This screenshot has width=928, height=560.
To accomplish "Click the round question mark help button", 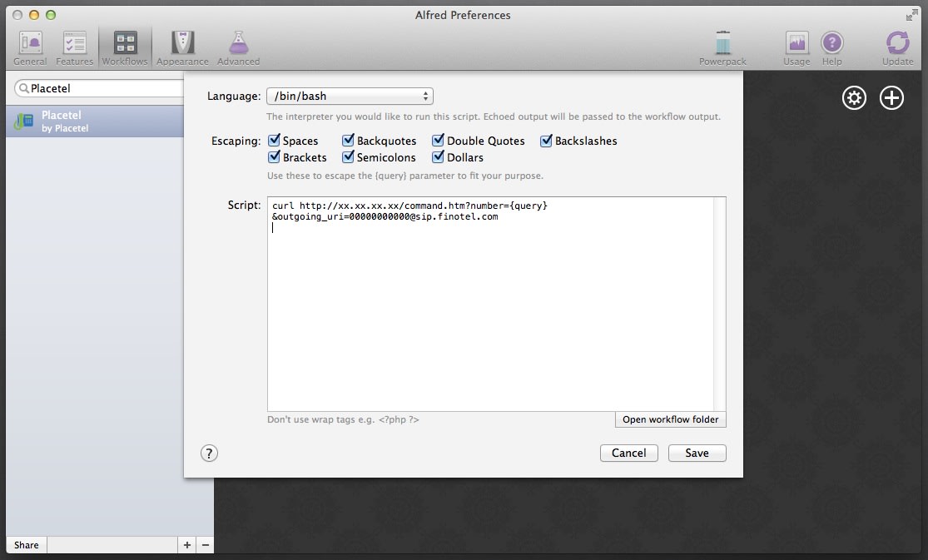I will point(209,453).
